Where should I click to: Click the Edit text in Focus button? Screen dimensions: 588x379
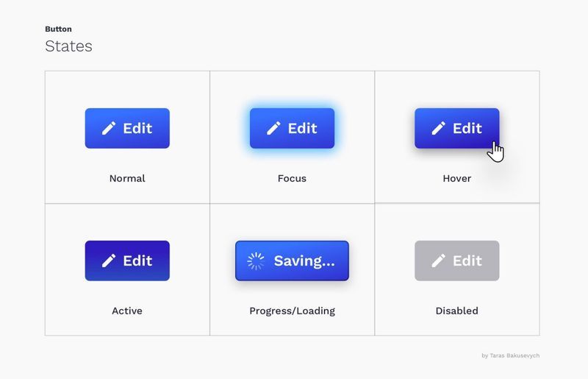point(302,129)
